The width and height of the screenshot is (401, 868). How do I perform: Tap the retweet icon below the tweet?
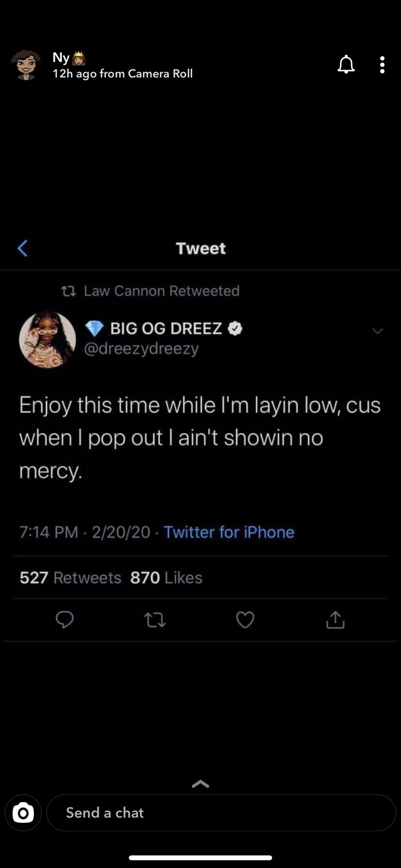pyautogui.click(x=155, y=620)
